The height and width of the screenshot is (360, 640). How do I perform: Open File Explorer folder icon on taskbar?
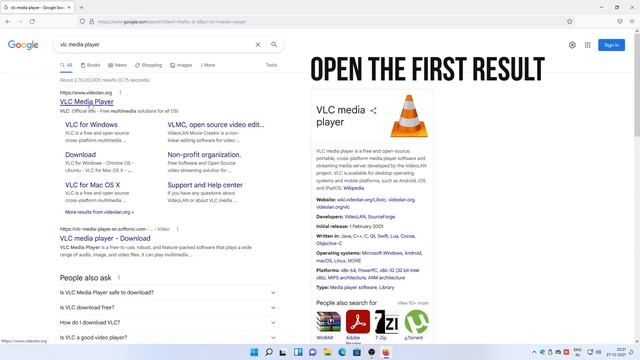327,352
